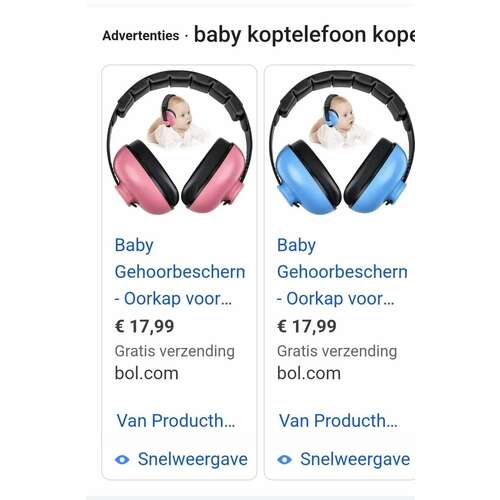Viewport: 500px width, 500px height.
Task: Open pink baby headphones product image
Action: point(179,142)
